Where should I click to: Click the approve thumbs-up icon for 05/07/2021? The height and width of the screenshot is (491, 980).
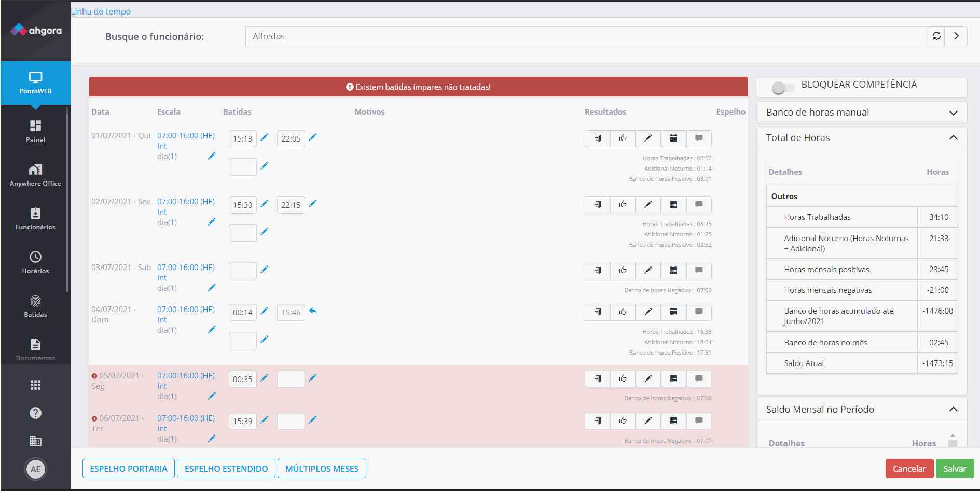coord(623,378)
